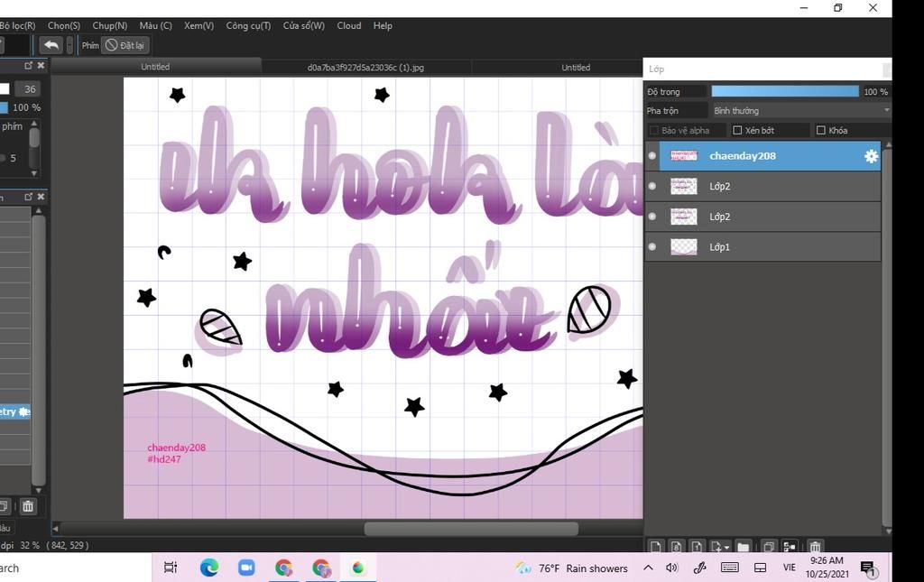Screen dimensions: 924x582
Task: Click the layer panel vertical scrollbar
Action: click(x=888, y=338)
